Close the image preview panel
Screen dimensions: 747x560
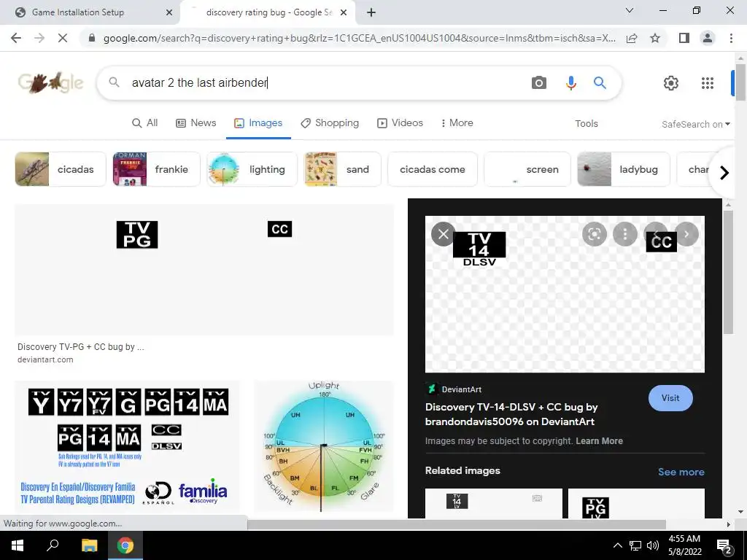coord(443,234)
